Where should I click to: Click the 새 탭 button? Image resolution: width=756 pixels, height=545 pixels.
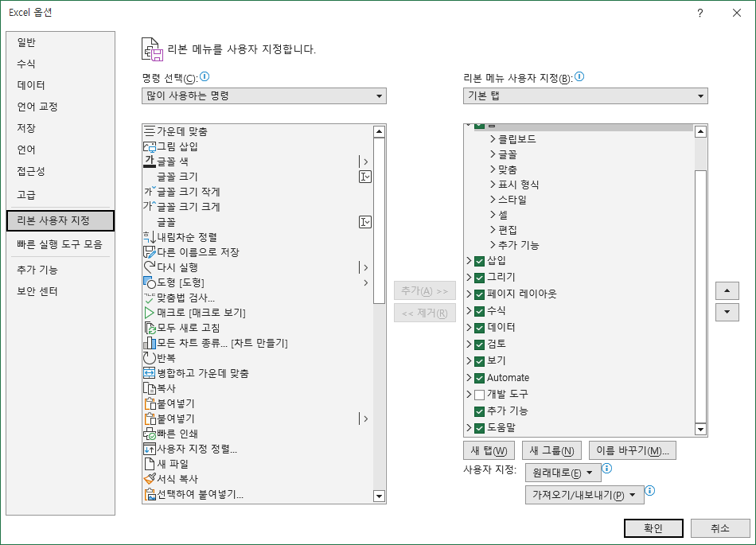(x=489, y=450)
